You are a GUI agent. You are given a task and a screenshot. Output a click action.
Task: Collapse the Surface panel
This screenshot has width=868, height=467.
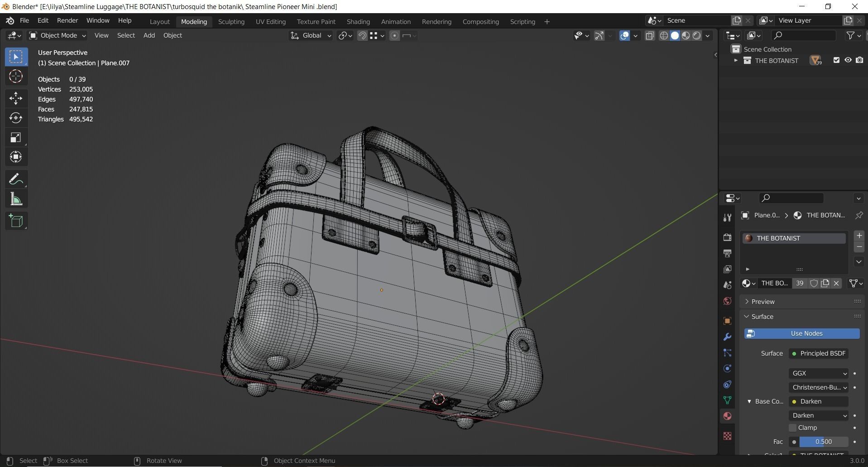747,317
